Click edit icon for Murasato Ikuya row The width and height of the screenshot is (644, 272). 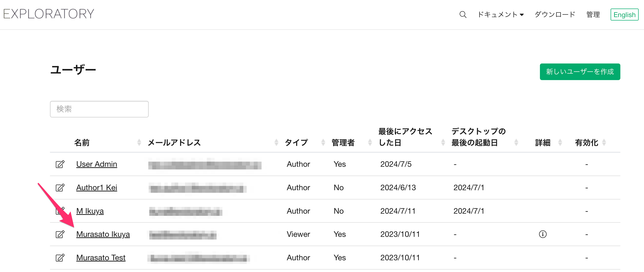pos(60,234)
